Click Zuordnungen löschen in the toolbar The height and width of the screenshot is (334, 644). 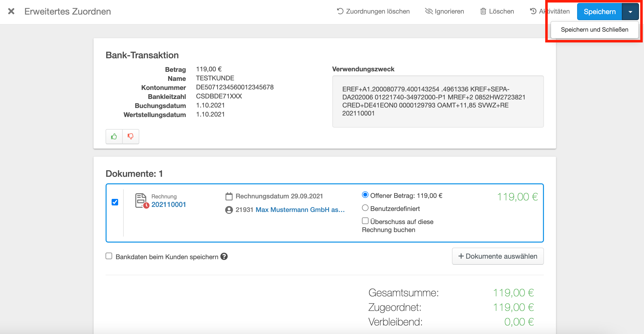[x=373, y=11]
